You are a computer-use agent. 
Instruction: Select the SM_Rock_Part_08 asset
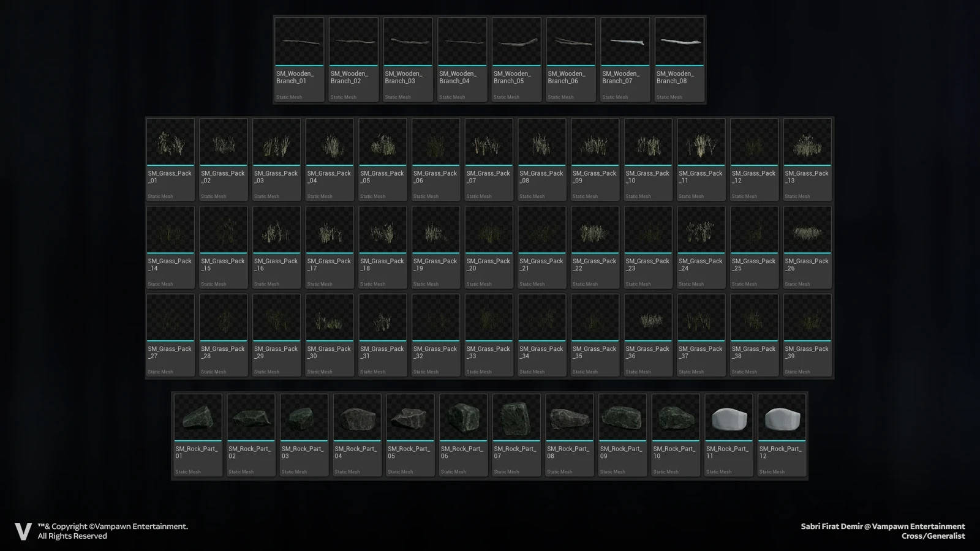(570, 435)
